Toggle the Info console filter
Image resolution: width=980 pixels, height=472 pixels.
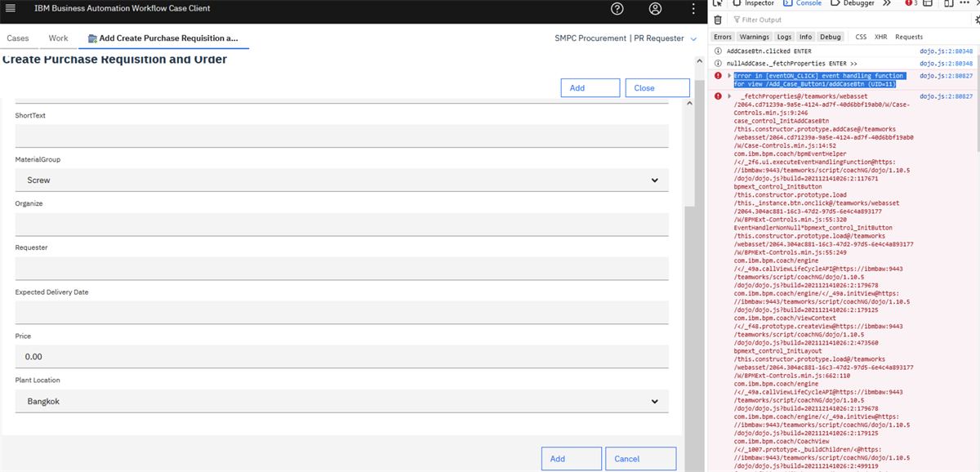click(805, 37)
